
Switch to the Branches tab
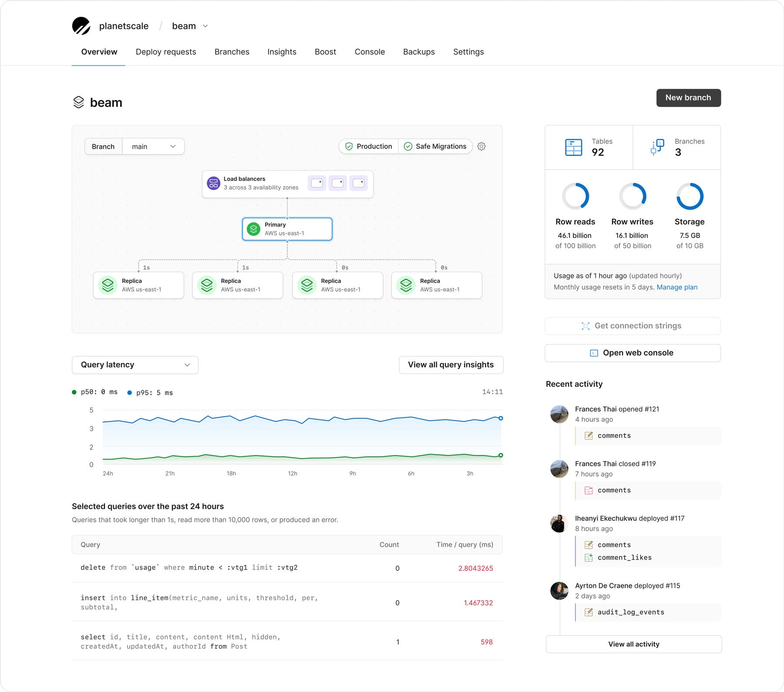[232, 52]
